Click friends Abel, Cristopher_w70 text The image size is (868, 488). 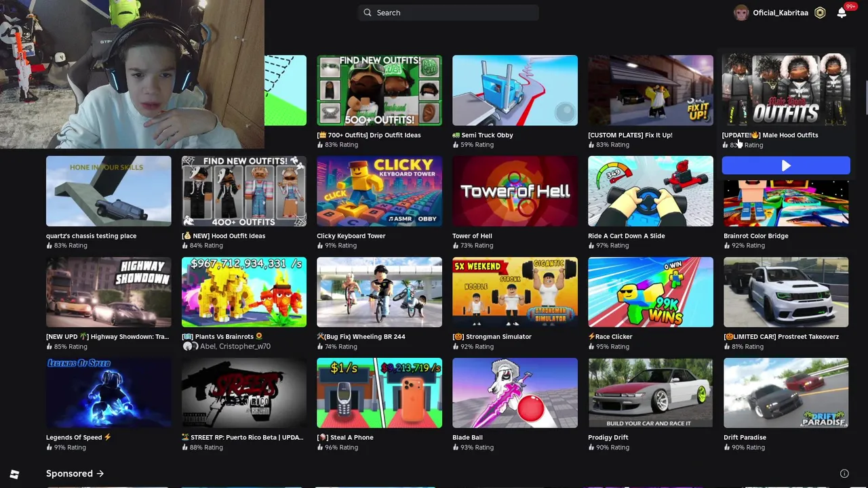(x=235, y=346)
